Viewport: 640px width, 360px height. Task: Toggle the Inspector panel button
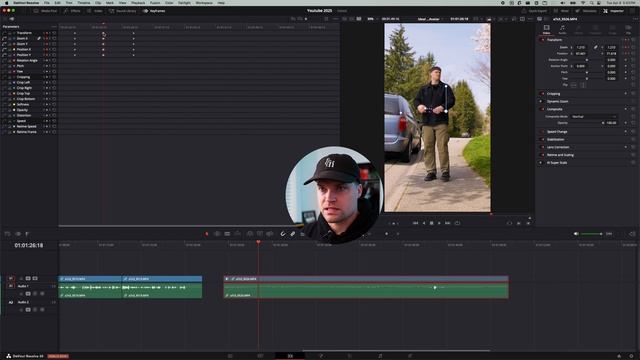coord(613,11)
